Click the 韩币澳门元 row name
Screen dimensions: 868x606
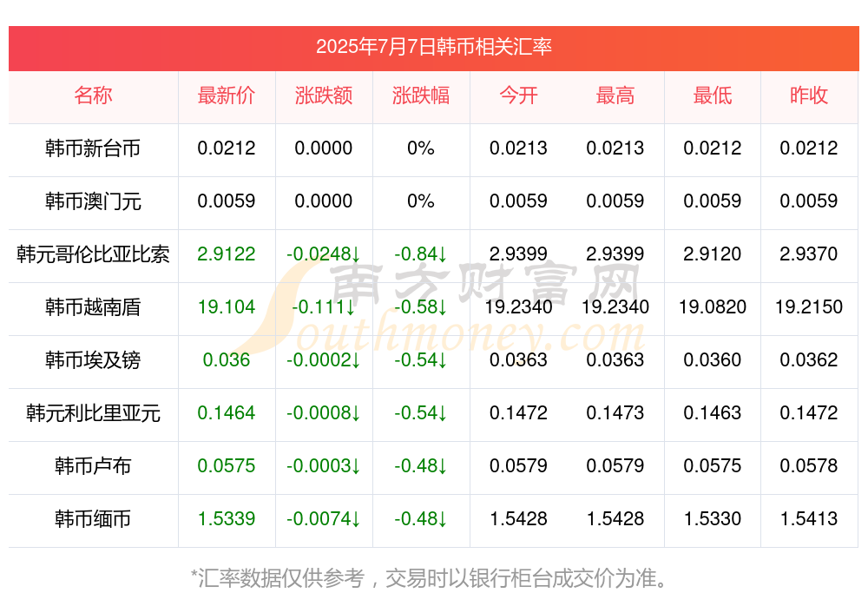pos(93,201)
